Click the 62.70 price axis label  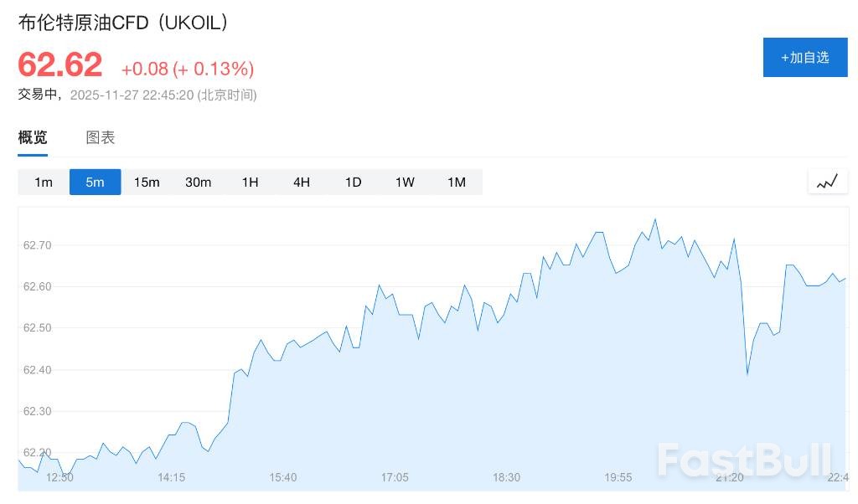pos(38,245)
